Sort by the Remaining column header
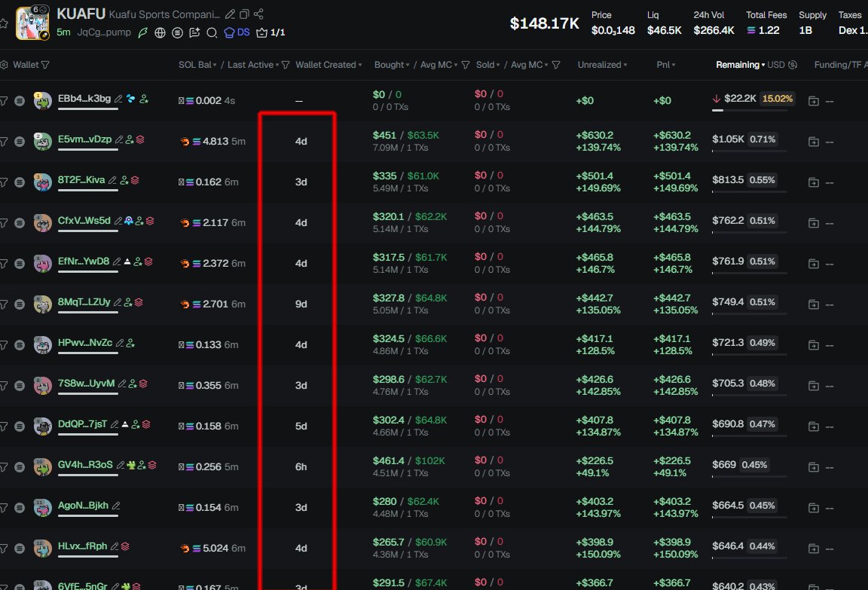868x590 pixels. [738, 65]
